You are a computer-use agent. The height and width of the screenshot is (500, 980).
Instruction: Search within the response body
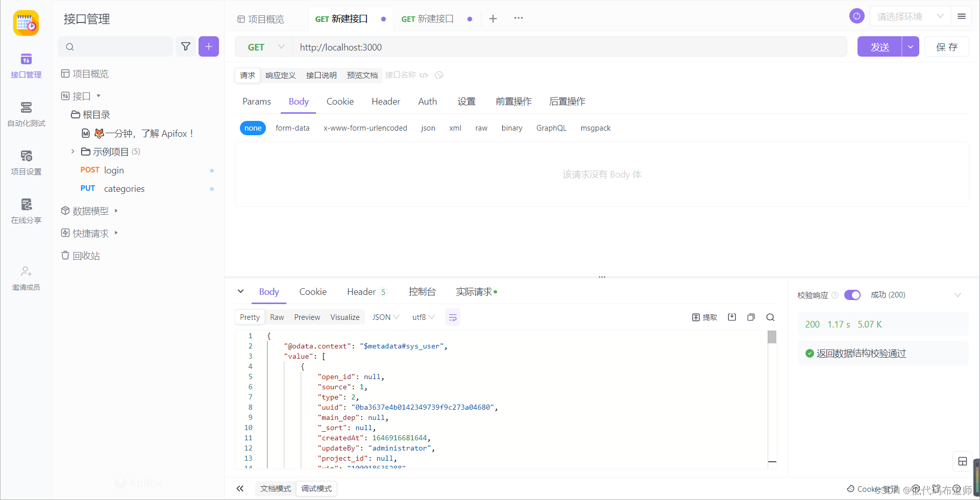click(x=770, y=317)
